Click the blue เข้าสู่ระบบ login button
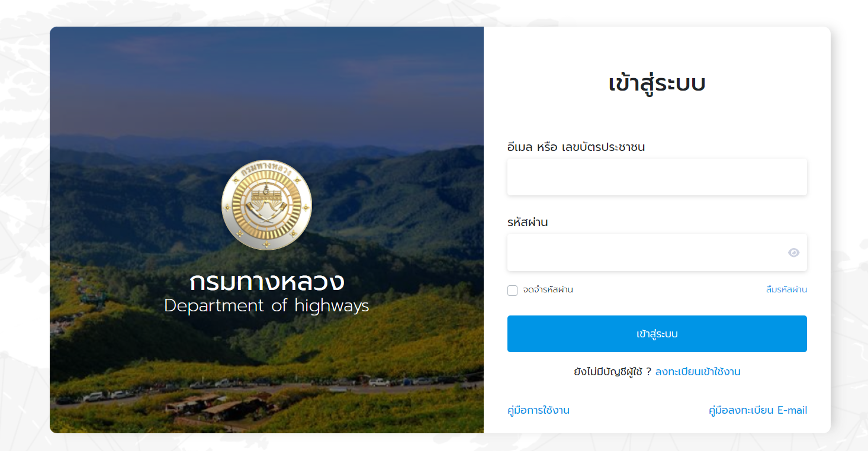This screenshot has width=868, height=451. [x=657, y=334]
